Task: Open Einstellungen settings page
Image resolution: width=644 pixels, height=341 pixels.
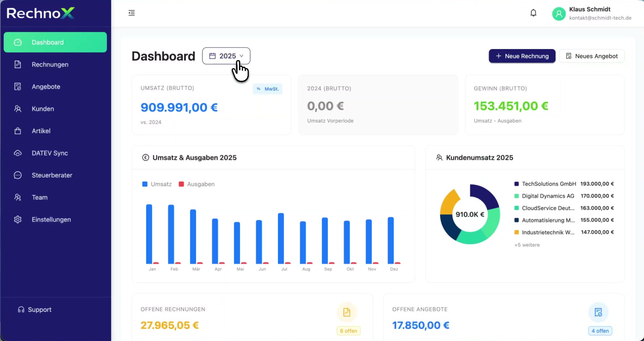Action: [x=55, y=220]
